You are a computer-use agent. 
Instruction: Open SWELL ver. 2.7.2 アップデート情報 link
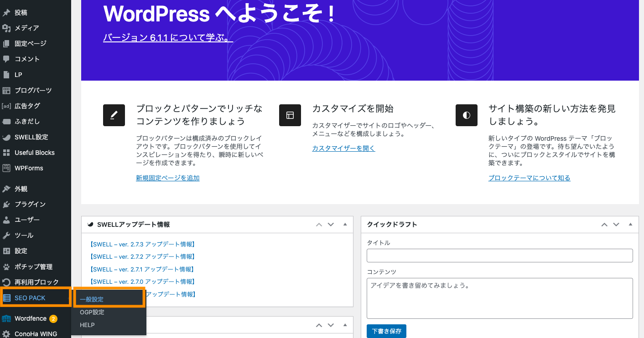point(143,256)
